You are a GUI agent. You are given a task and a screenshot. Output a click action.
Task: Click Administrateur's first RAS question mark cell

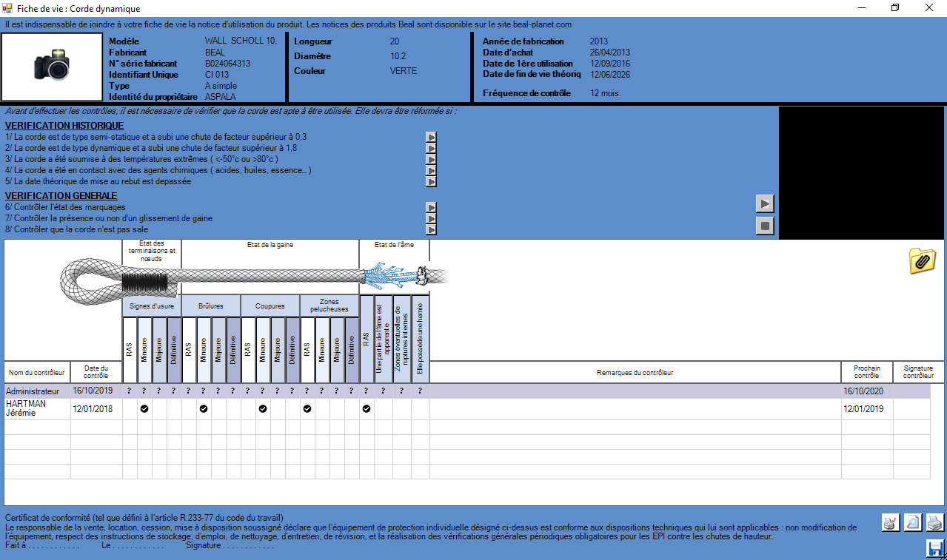pyautogui.click(x=130, y=391)
